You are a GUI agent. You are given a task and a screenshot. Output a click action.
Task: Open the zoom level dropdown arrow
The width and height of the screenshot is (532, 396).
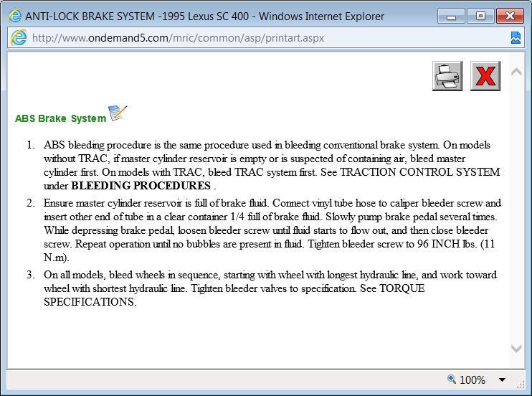tap(502, 379)
